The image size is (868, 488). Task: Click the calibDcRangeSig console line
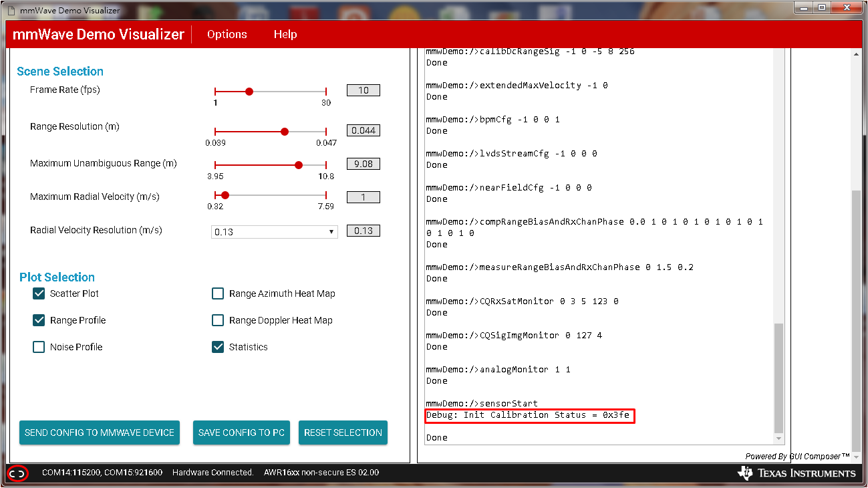(x=531, y=51)
